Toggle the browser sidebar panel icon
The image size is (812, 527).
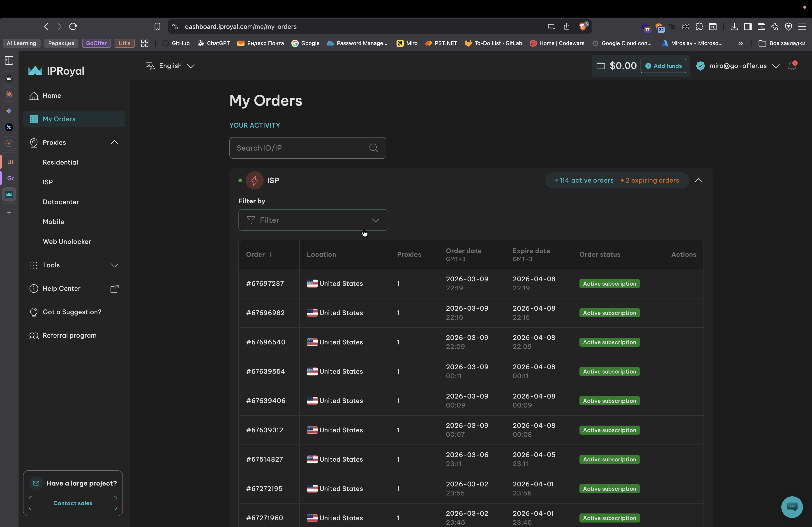[x=747, y=27]
